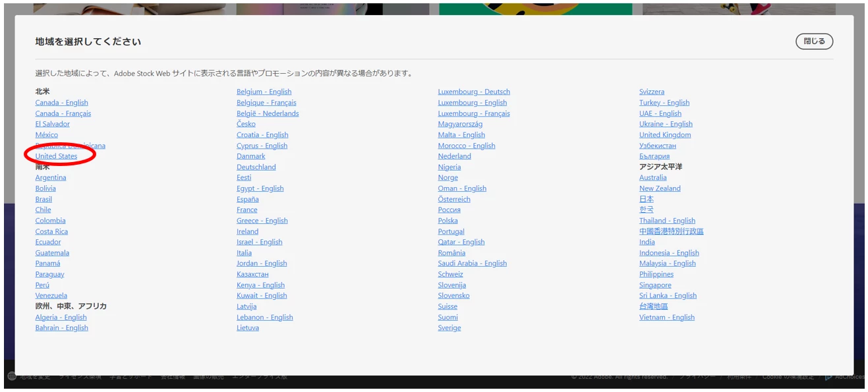The height and width of the screenshot is (392, 868).
Task: Select El Salvador region link
Action: 52,124
